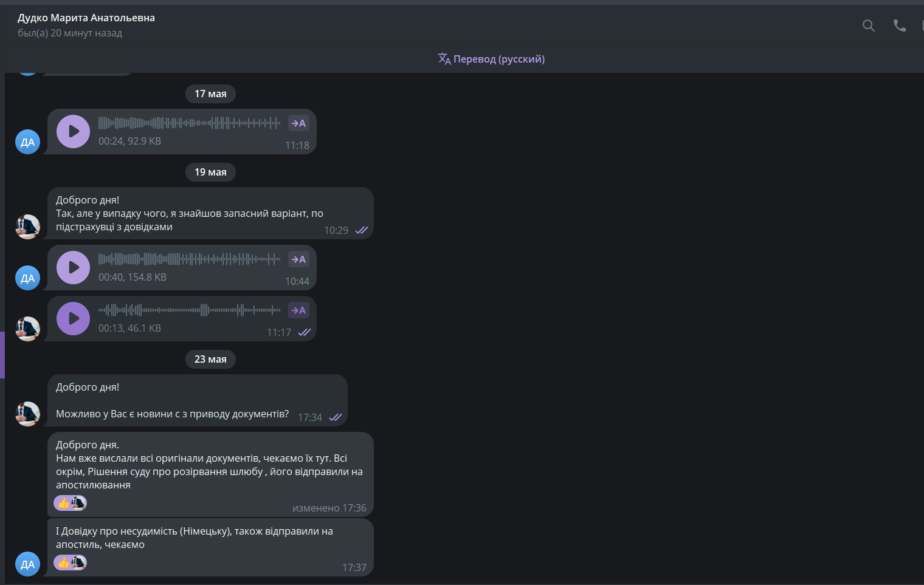Open chat profile via Дудко Марита Анатольевна name
Screen dimensions: 924x585
coord(86,18)
